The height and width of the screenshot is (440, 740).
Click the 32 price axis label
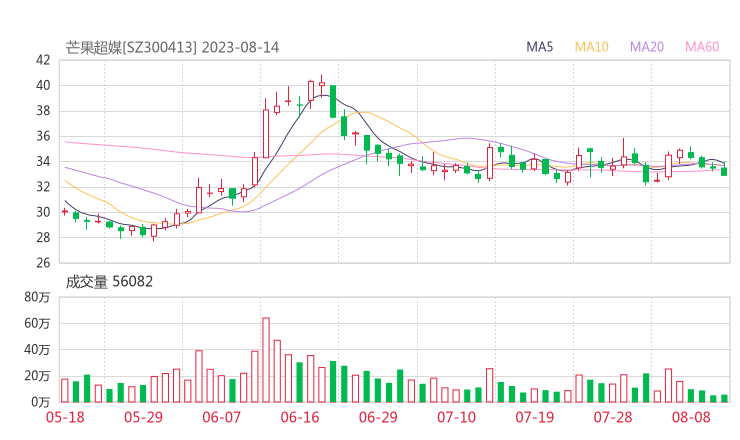coord(43,187)
